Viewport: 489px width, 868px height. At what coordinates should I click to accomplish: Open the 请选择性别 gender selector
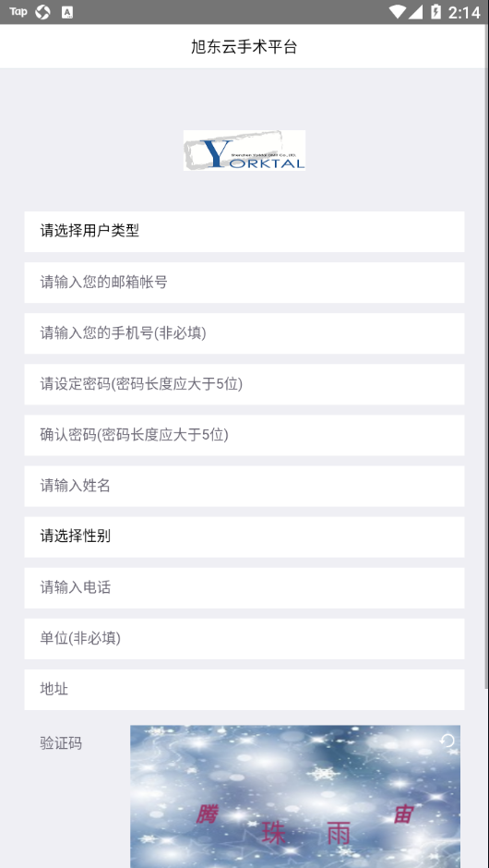click(x=244, y=537)
